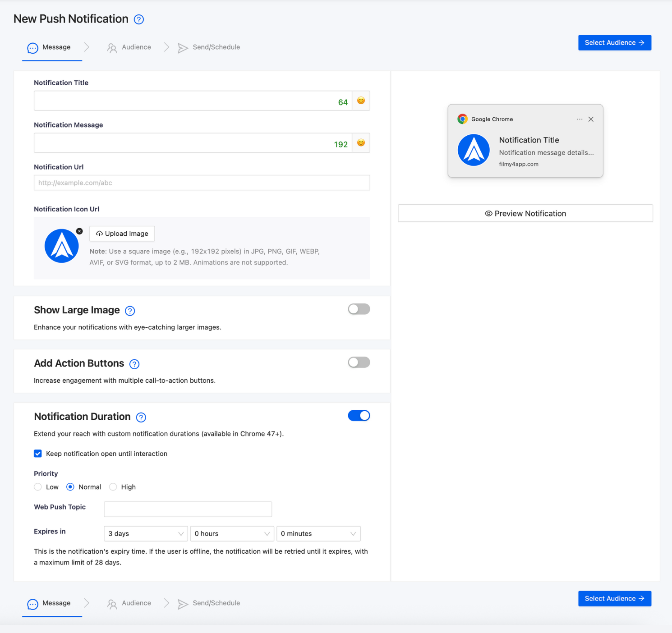
Task: Click the Upload Image button
Action: (x=122, y=234)
